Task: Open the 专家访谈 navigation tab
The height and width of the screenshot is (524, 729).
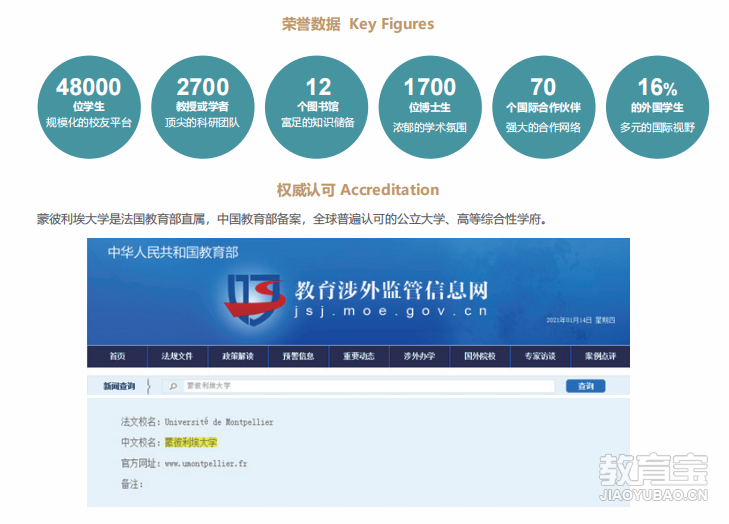Action: [x=540, y=356]
